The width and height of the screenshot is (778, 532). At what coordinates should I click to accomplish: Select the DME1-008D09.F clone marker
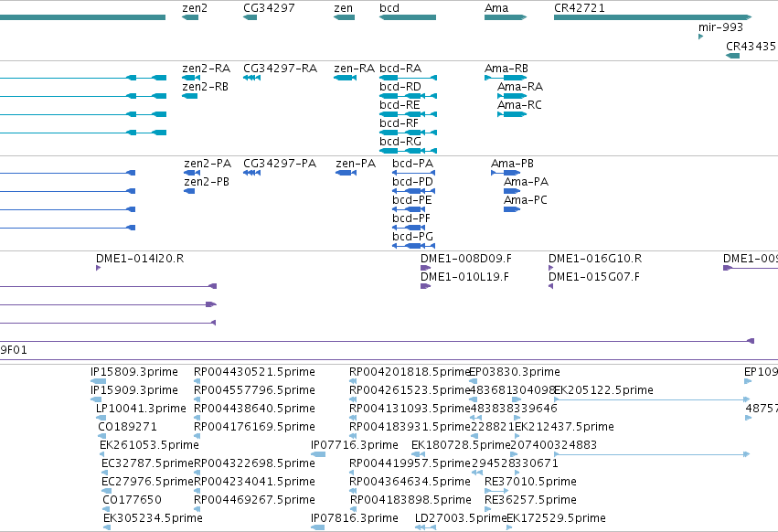426,268
